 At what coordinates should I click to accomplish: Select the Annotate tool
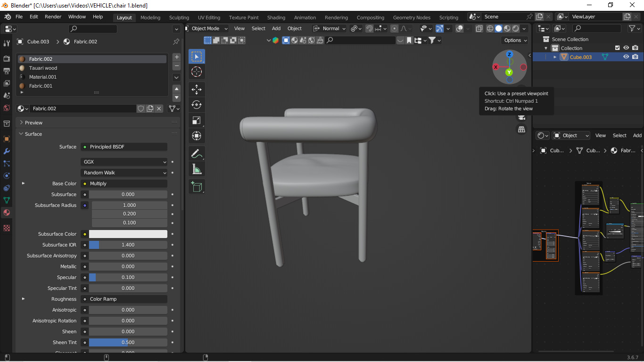(x=197, y=154)
